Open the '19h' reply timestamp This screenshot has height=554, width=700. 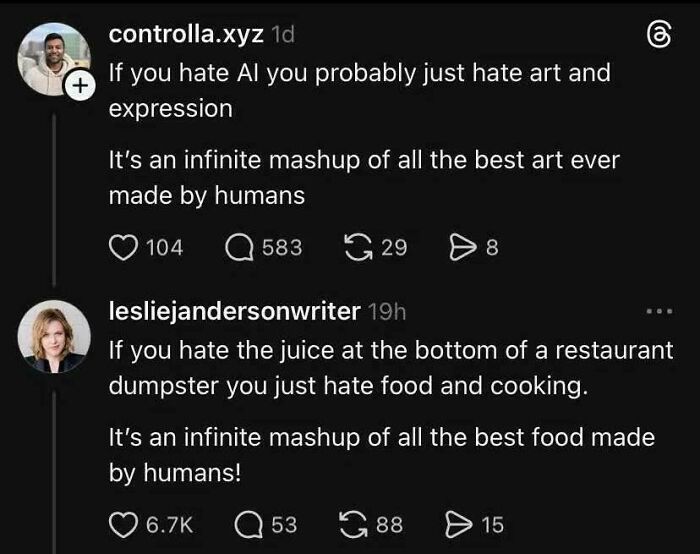385,313
